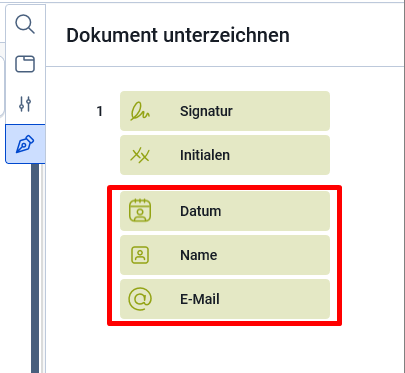Select the fountain pen signing tool
Image resolution: width=405 pixels, height=373 pixels.
[25, 144]
